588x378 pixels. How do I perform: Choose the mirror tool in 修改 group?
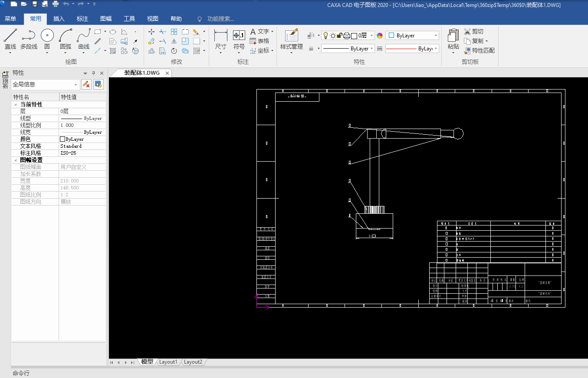coord(174,41)
